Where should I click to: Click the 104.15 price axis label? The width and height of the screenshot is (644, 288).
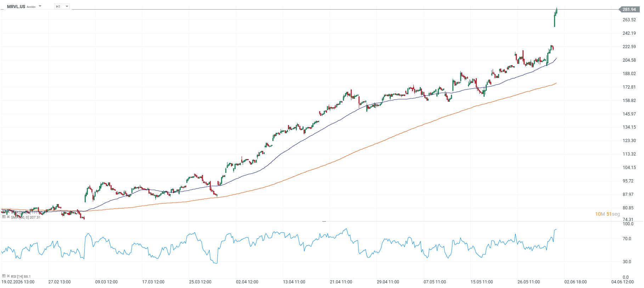tap(629, 168)
